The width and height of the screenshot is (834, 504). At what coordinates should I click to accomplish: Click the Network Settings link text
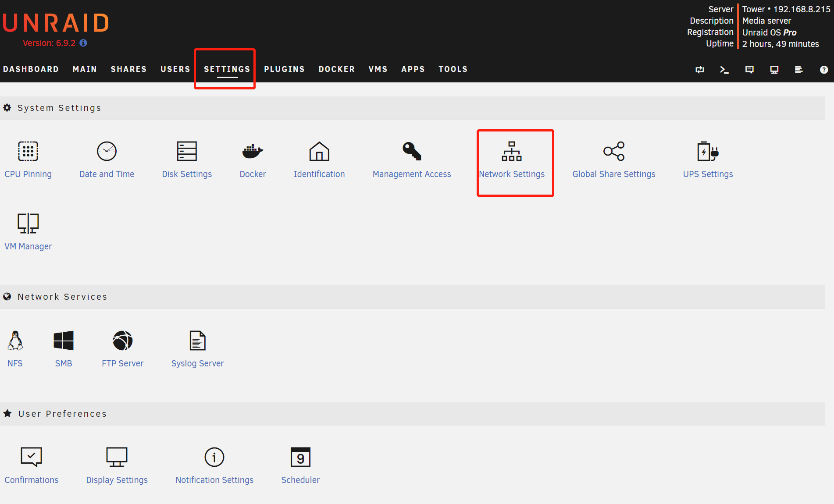tap(512, 174)
